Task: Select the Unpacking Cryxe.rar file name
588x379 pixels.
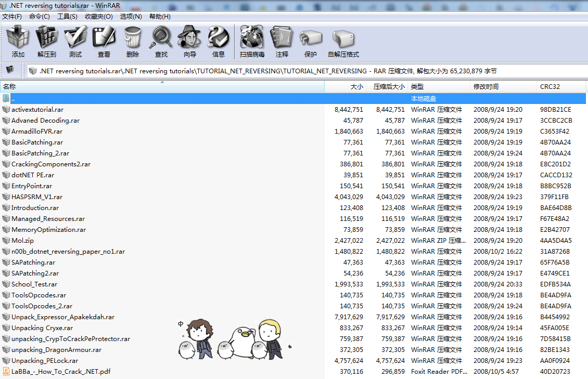Action: point(42,328)
